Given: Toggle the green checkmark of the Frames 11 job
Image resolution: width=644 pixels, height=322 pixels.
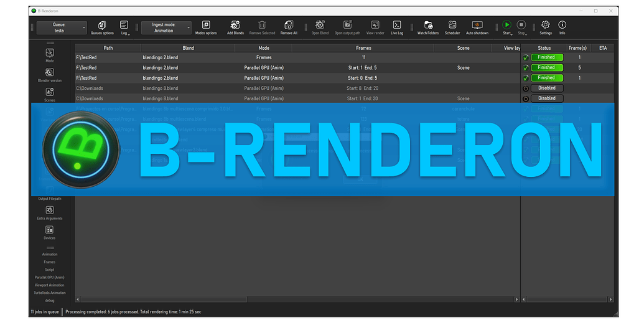Looking at the screenshot, I should (x=525, y=57).
